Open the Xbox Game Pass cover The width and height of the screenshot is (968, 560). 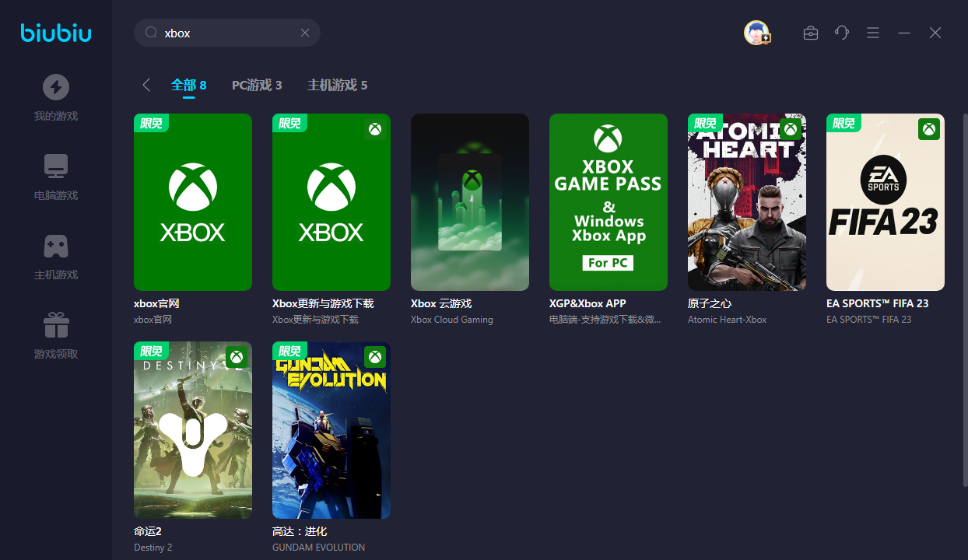pos(609,202)
